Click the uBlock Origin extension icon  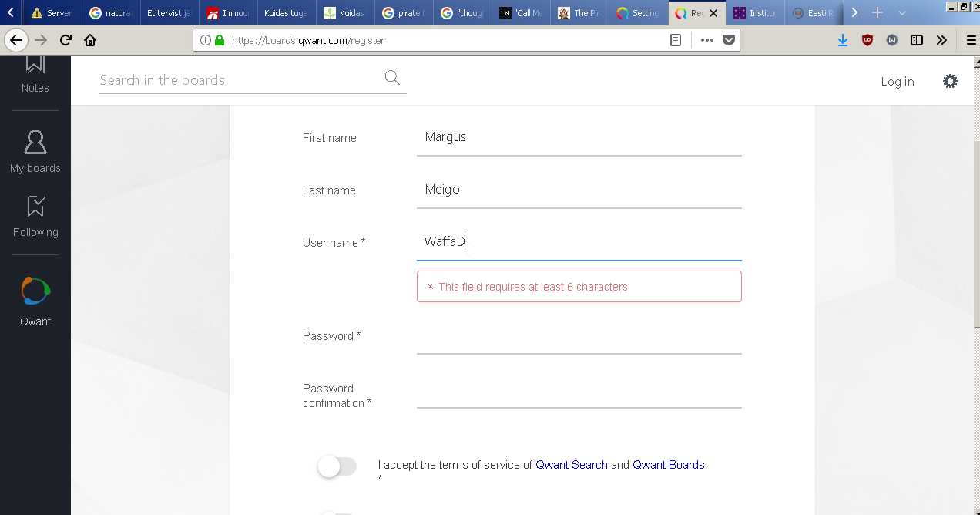868,40
